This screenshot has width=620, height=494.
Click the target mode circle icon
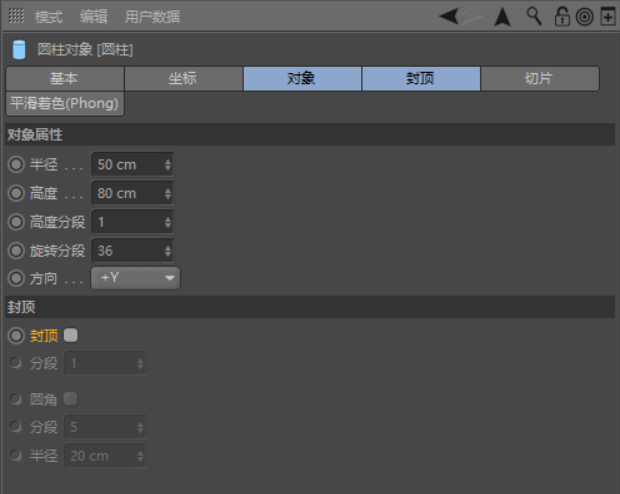click(584, 17)
